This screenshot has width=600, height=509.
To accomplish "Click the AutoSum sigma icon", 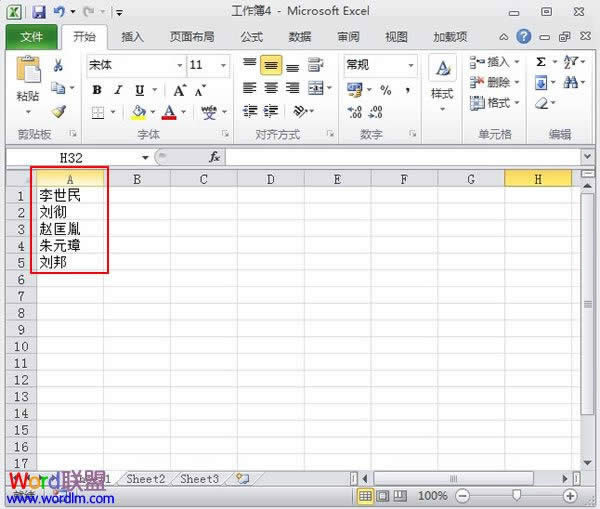I will tap(541, 62).
